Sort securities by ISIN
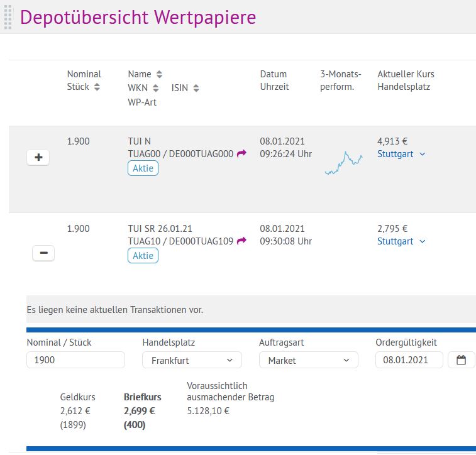 tap(196, 88)
